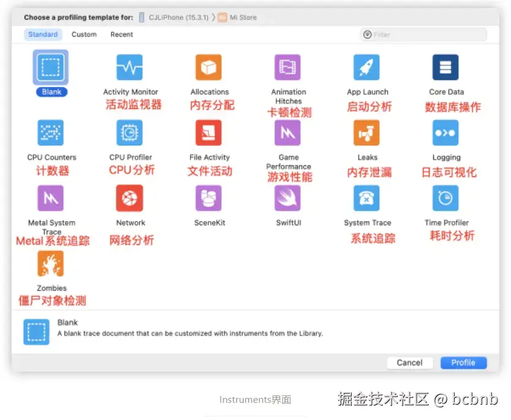Select the Animation Hitches template icon
The image size is (511, 420).
tap(287, 67)
